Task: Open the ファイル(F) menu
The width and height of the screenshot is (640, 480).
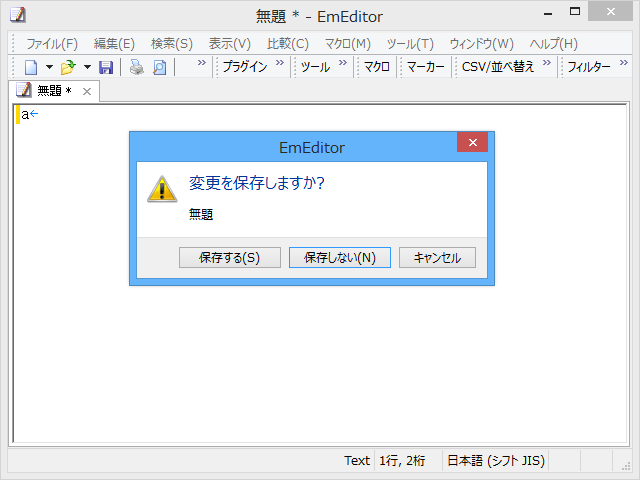Action: tap(52, 44)
